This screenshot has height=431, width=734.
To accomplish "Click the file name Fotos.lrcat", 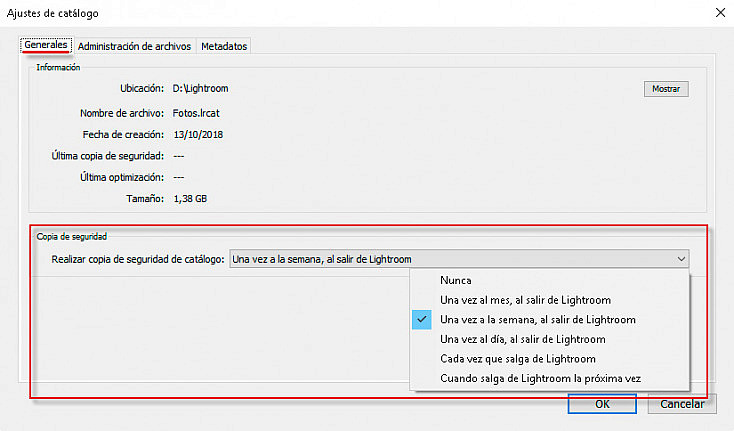I will click(x=196, y=113).
